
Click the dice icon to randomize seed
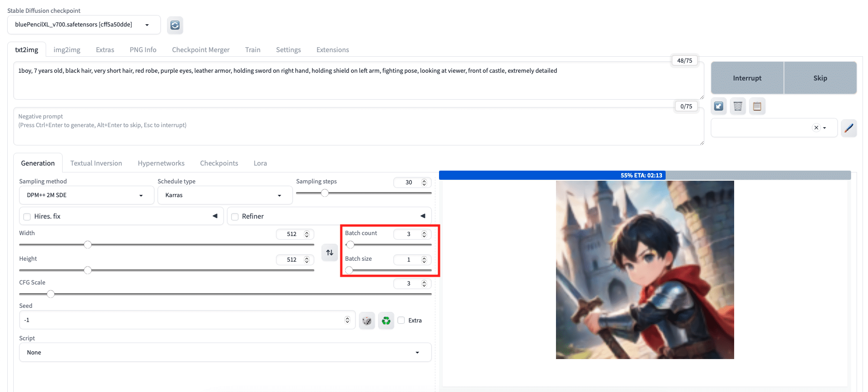click(x=367, y=321)
